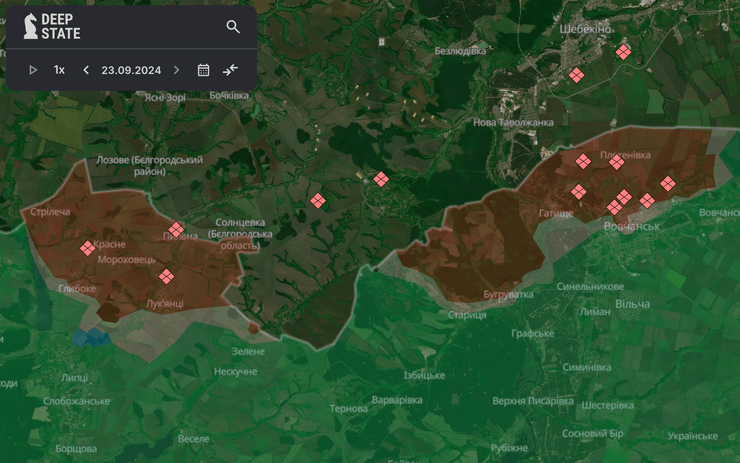Click the unit marker above Лук'янці
Image resolution: width=740 pixels, height=463 pixels.
click(x=166, y=276)
